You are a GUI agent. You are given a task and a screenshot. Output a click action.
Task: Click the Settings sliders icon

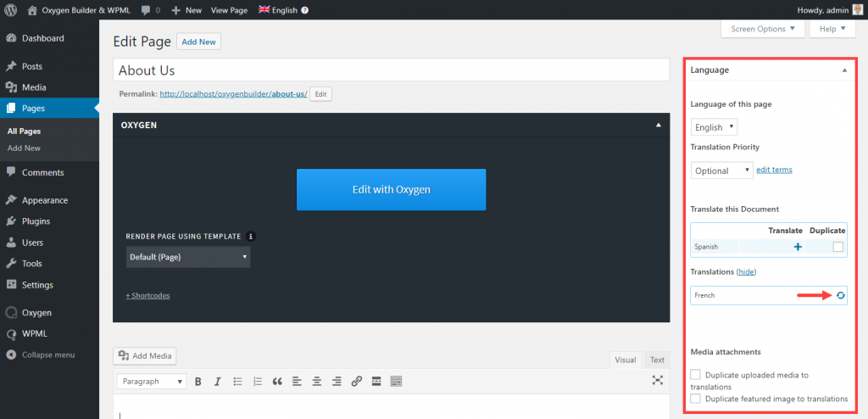pos(10,285)
